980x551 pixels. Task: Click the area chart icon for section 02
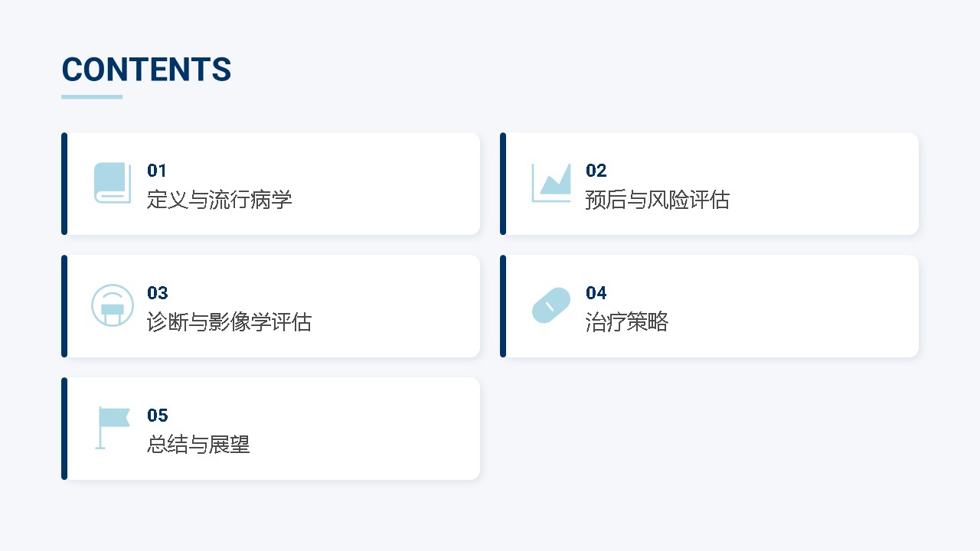pos(551,183)
